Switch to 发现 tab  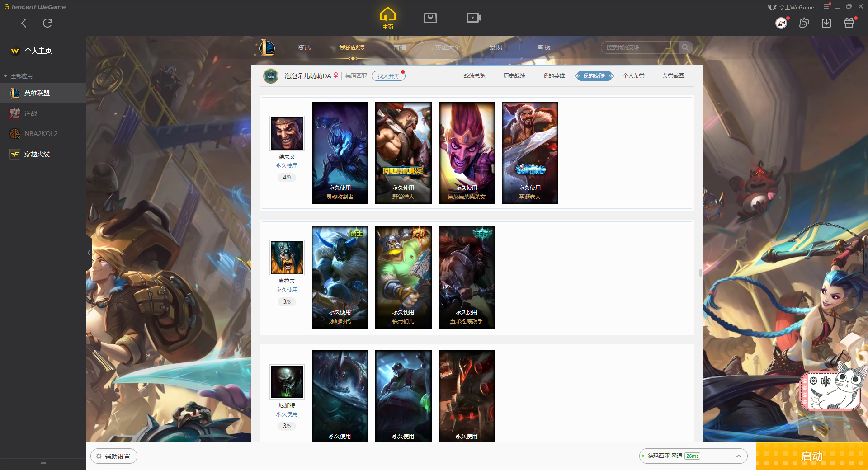pos(495,47)
